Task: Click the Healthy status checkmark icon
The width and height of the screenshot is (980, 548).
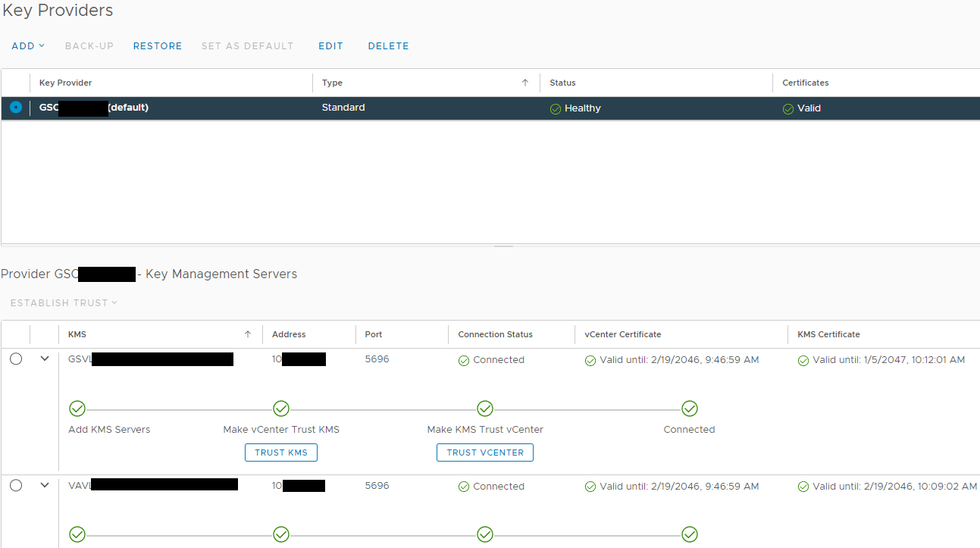Action: tap(556, 109)
